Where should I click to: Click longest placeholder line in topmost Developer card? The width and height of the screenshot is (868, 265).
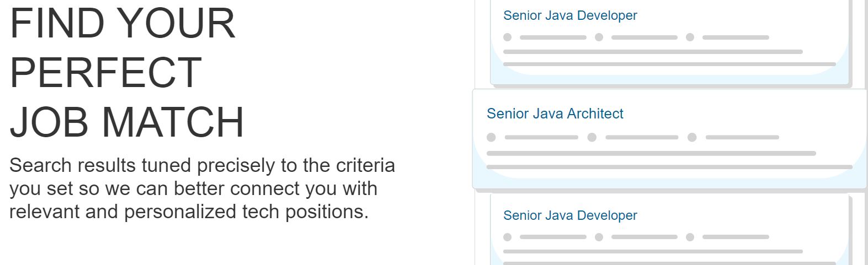pos(669,64)
